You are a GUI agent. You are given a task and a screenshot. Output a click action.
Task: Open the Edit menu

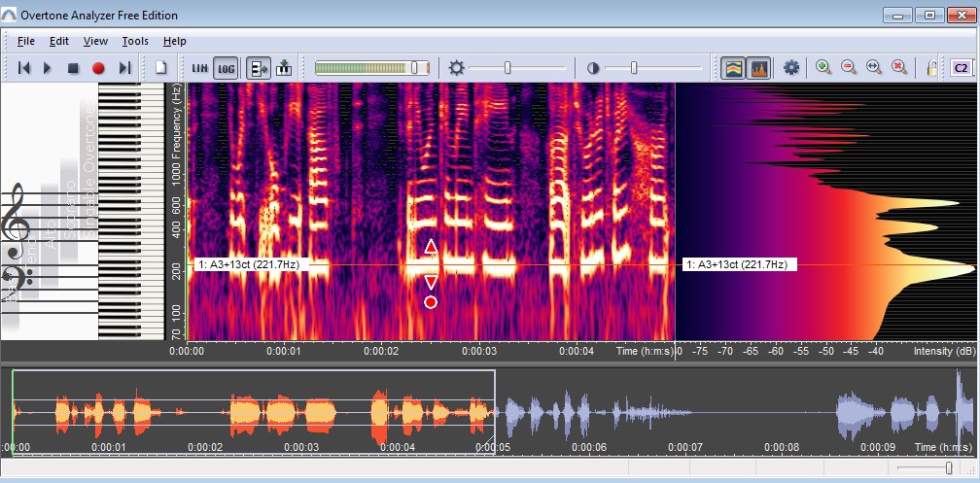pos(58,41)
